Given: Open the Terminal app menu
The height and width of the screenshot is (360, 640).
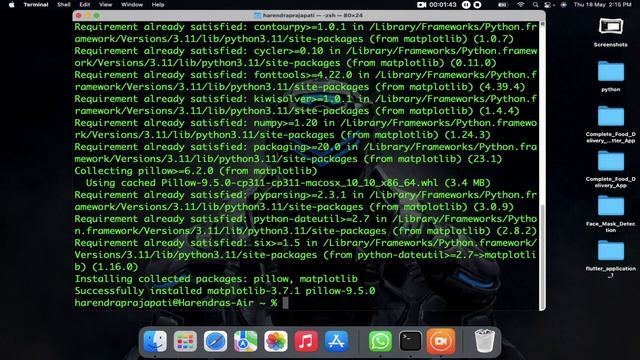Looking at the screenshot, I should (36, 5).
